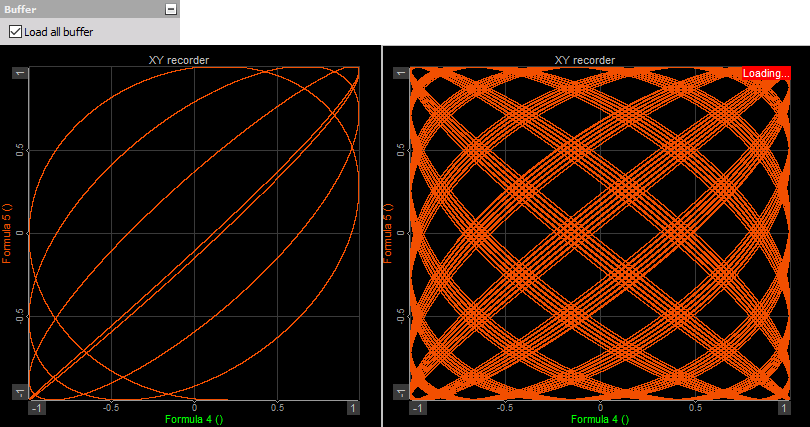The height and width of the screenshot is (427, 810).
Task: Click the red Loading... indicator
Action: (x=766, y=73)
